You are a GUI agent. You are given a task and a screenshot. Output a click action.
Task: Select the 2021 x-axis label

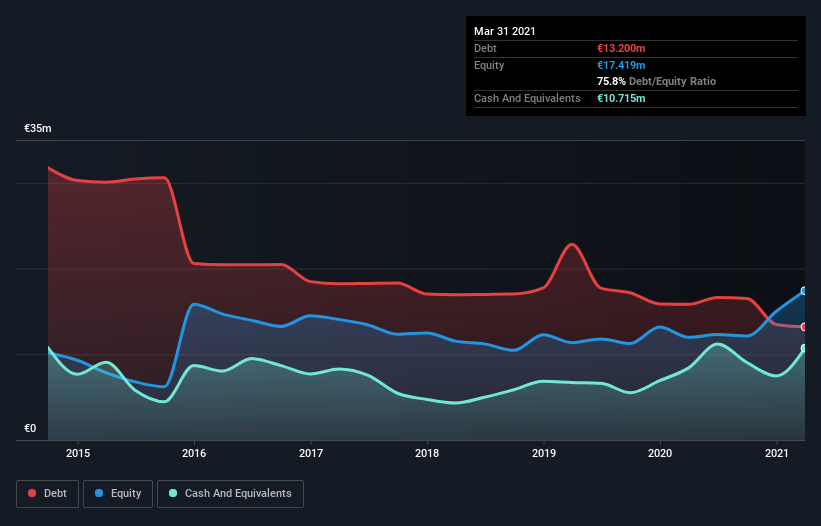click(776, 453)
